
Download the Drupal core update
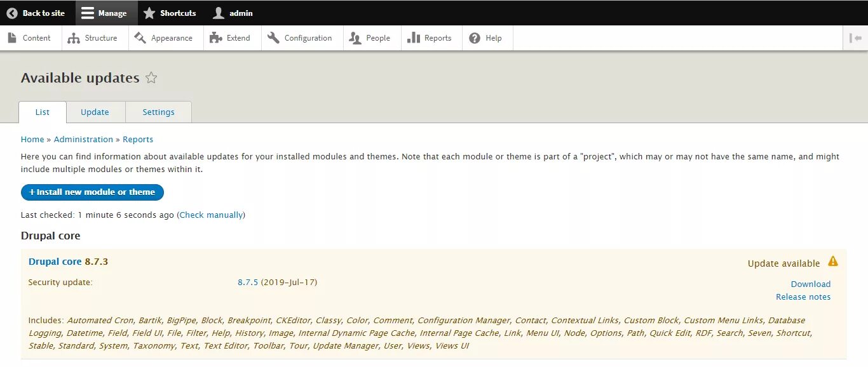[811, 284]
